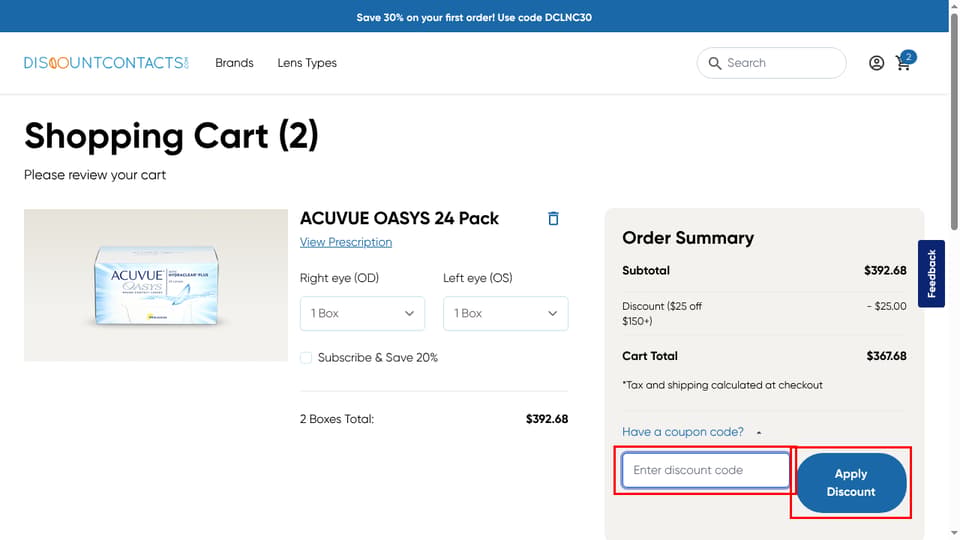Collapse the Have a coupon code section
This screenshot has width=960, height=540.
coord(692,432)
